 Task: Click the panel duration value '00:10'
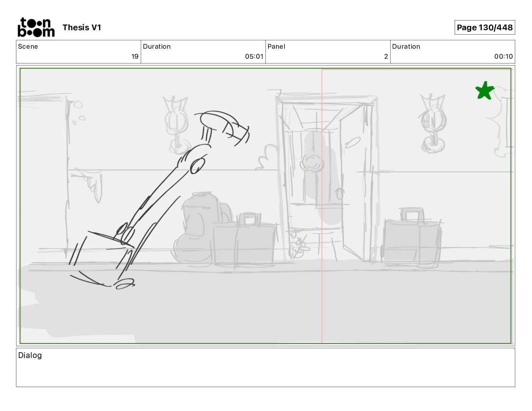coord(503,56)
